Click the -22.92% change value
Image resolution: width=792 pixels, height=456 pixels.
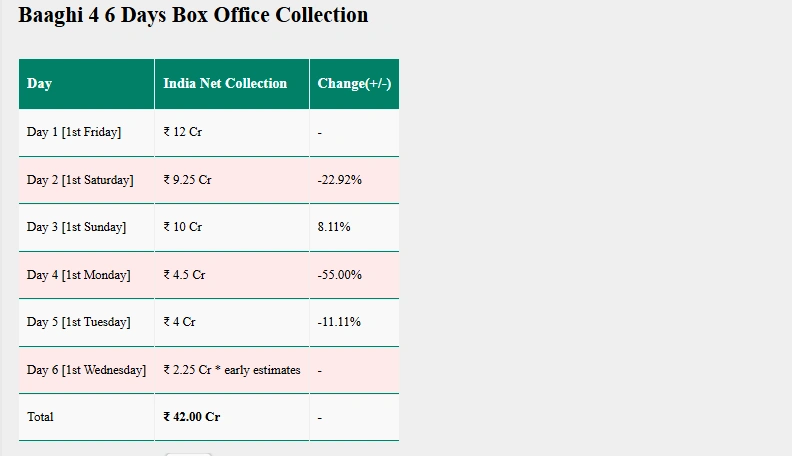pos(339,180)
